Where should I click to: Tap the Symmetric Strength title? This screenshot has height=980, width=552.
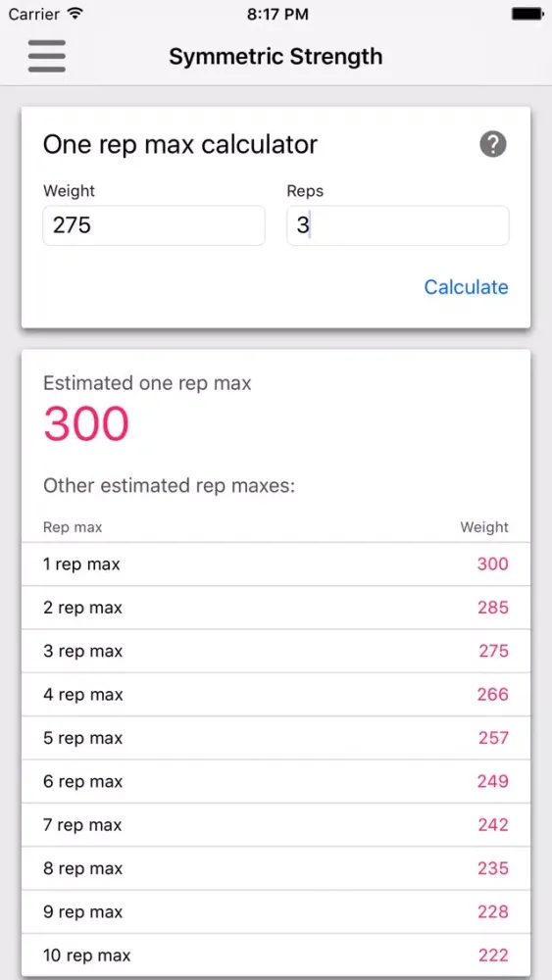point(276,57)
